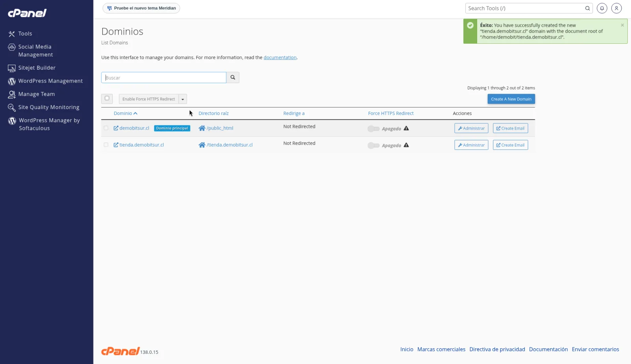This screenshot has width=631, height=364.
Task: Open the Tools sidebar icon
Action: [11, 34]
